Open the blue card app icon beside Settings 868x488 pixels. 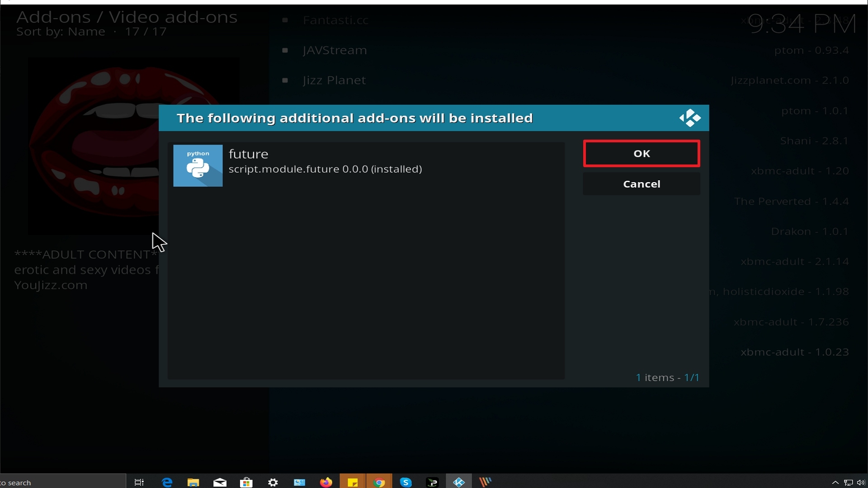click(x=300, y=482)
